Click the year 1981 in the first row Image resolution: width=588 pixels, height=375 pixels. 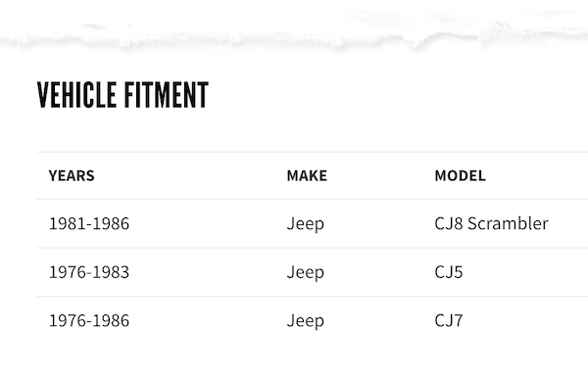(68, 223)
